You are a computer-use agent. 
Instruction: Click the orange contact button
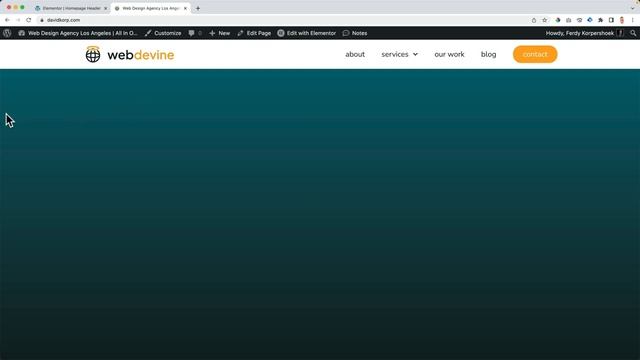(x=535, y=54)
